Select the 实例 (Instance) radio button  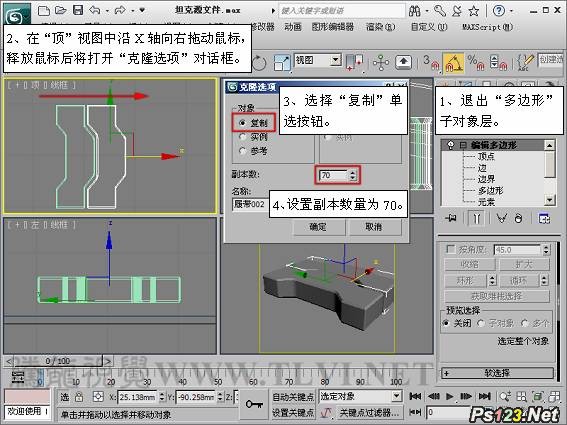tap(243, 137)
